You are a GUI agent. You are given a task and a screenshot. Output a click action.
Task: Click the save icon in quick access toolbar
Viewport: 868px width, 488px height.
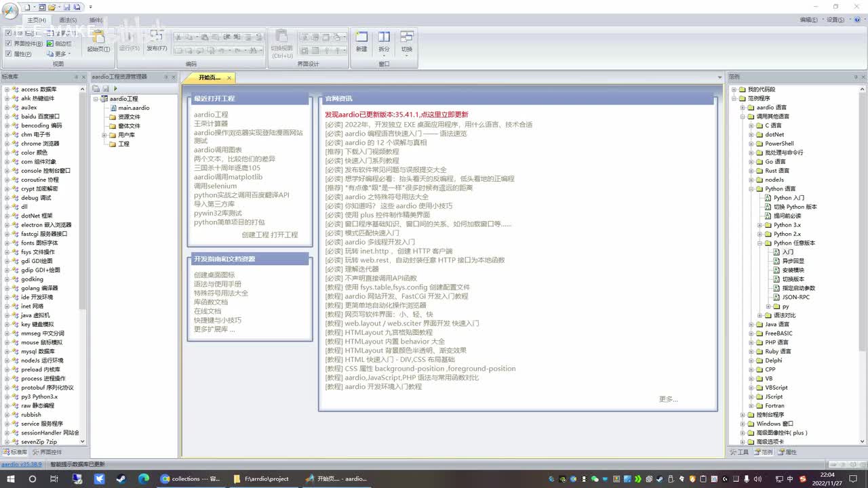(66, 7)
